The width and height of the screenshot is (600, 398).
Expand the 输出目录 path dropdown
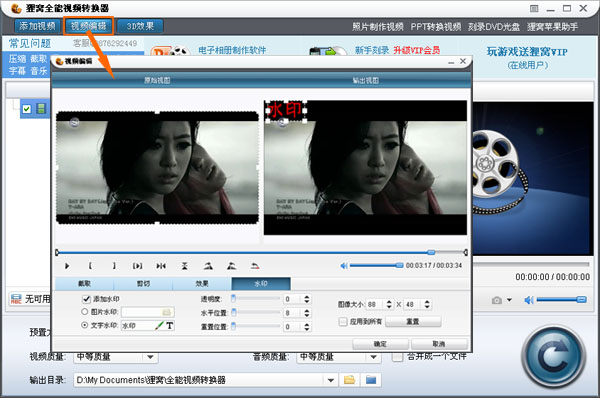click(x=331, y=380)
